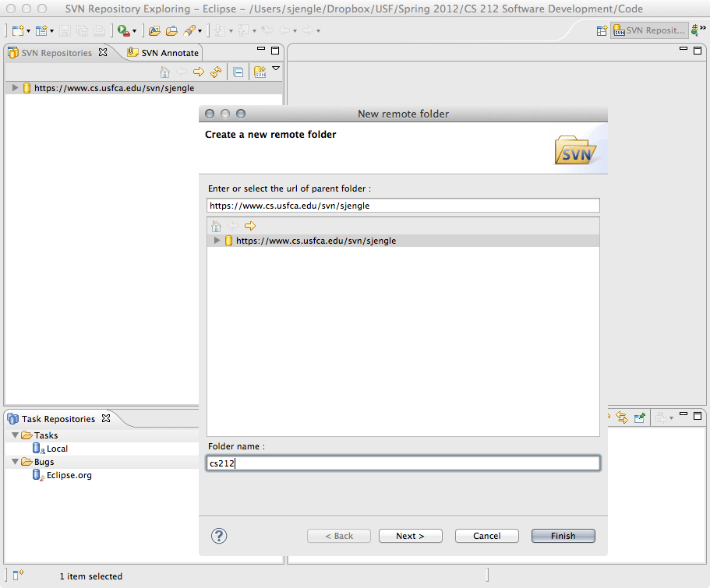Viewport: 710px width, 588px height.
Task: Click the parent folder URL field
Action: [x=403, y=206]
